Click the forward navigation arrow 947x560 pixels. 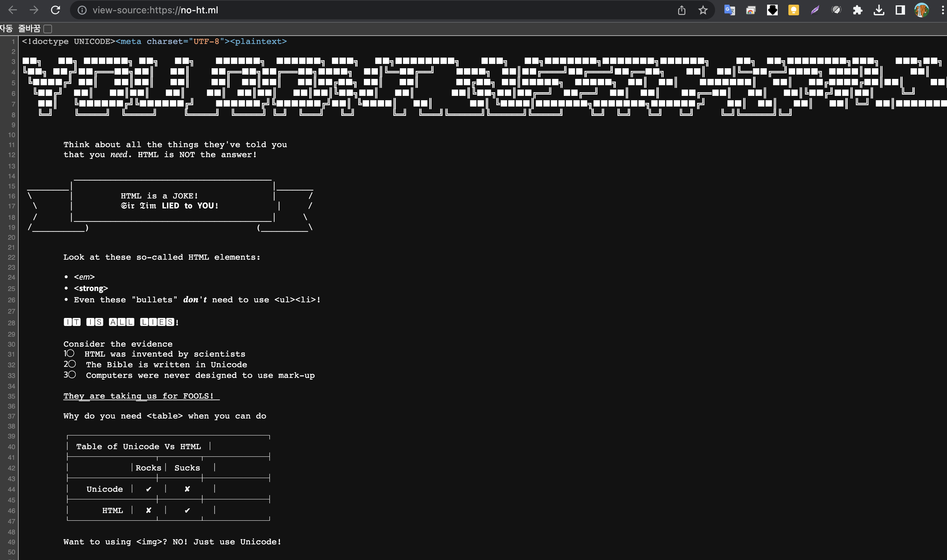(x=34, y=10)
